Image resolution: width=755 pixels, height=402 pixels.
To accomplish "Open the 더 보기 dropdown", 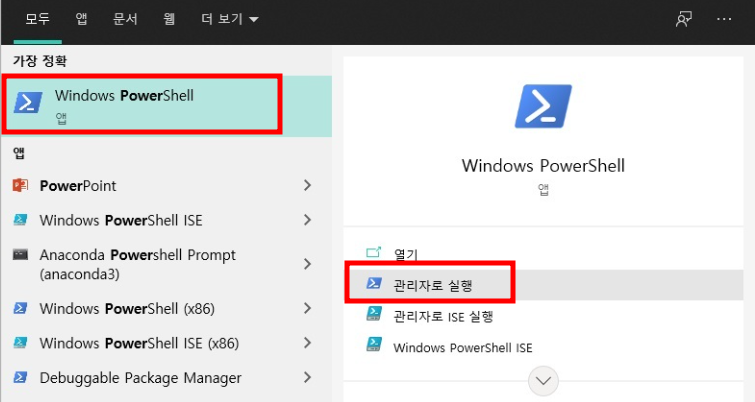I will click(x=230, y=19).
